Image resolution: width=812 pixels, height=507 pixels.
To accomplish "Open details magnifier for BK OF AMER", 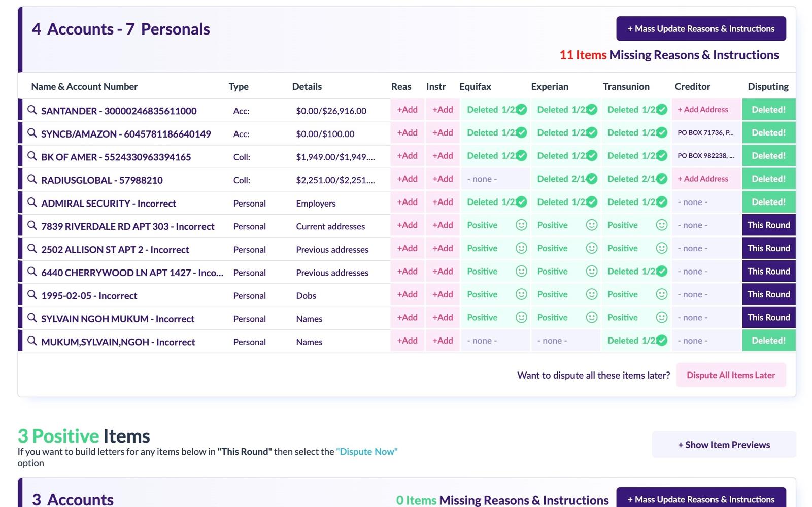I will (32, 156).
